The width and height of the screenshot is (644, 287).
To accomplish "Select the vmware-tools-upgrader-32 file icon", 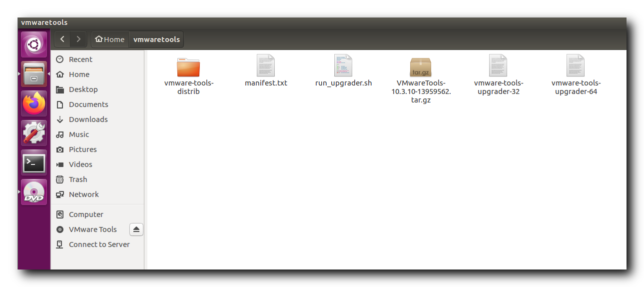I will 498,65.
